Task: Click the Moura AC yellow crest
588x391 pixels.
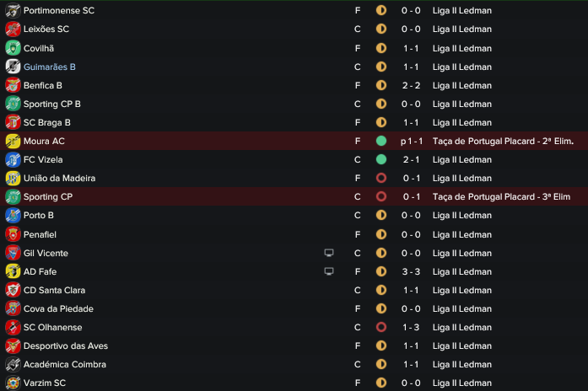Action: click(x=13, y=142)
